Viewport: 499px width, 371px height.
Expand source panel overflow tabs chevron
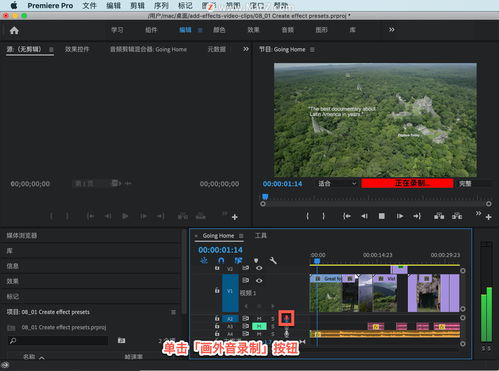pyautogui.click(x=246, y=49)
